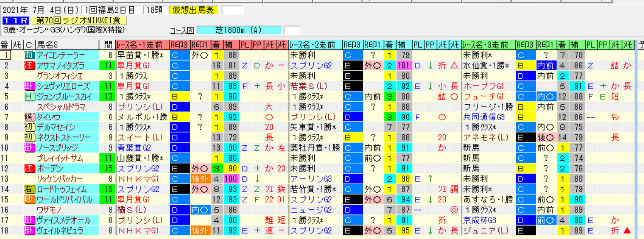Image resolution: width=644 pixels, height=239 pixels.
Task: Click the 初 badge beside デルマセイシ
Action: pyautogui.click(x=29, y=127)
